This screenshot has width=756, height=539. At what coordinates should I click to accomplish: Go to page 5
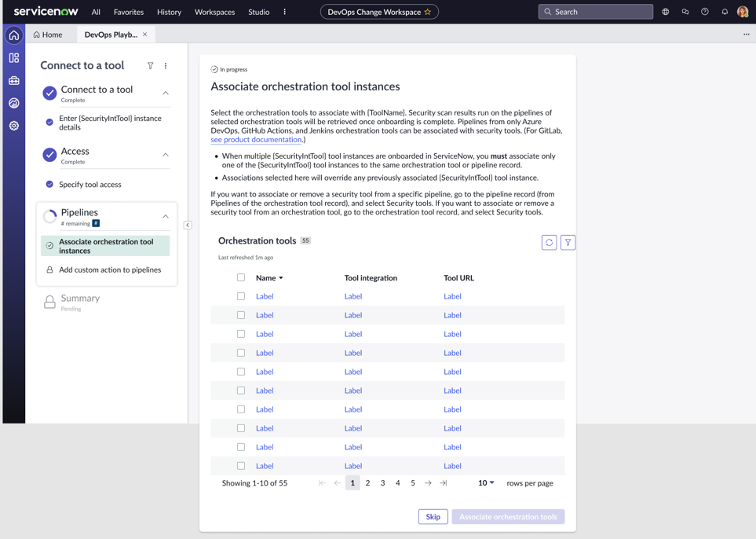click(413, 483)
